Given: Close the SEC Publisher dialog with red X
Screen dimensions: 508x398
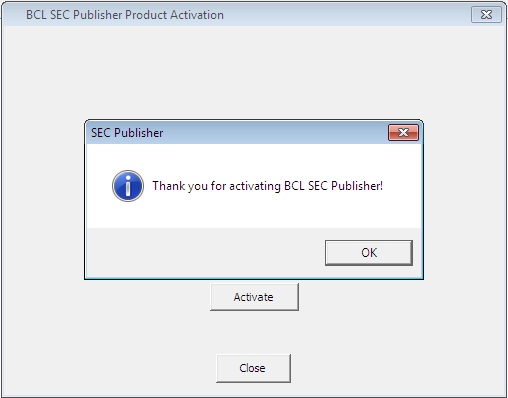Looking at the screenshot, I should [403, 133].
